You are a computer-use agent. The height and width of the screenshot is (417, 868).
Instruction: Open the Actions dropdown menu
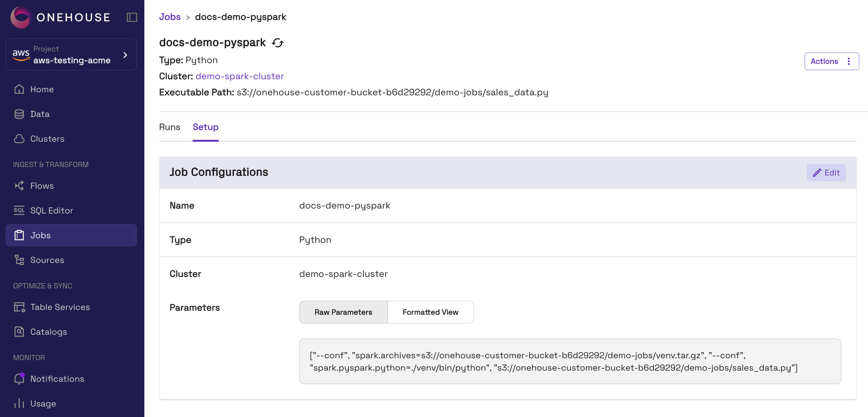point(831,61)
